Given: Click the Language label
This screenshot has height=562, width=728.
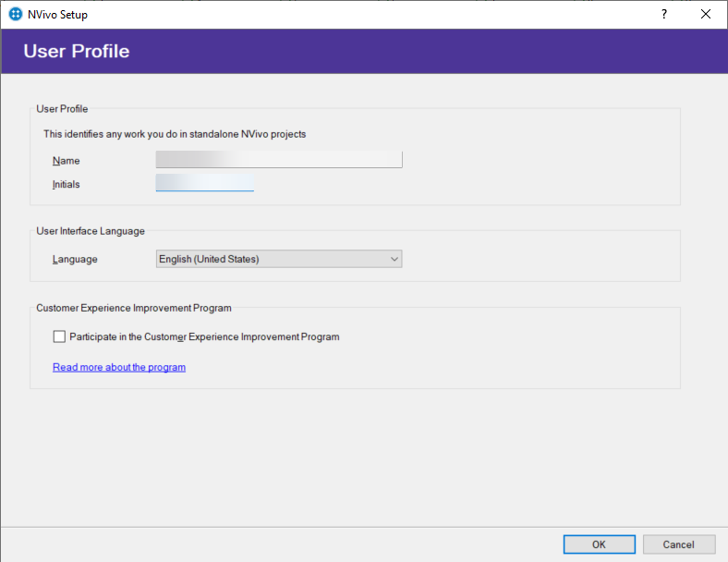Looking at the screenshot, I should pyautogui.click(x=75, y=259).
